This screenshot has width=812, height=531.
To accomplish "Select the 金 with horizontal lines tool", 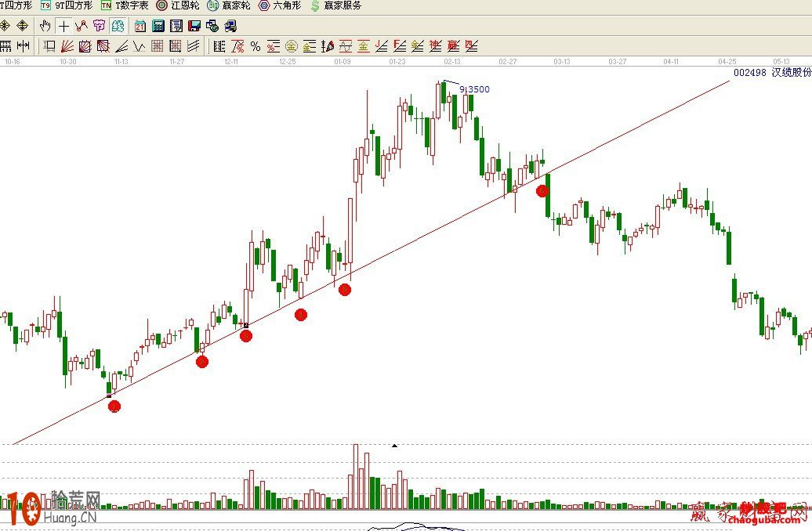I will tap(310, 46).
